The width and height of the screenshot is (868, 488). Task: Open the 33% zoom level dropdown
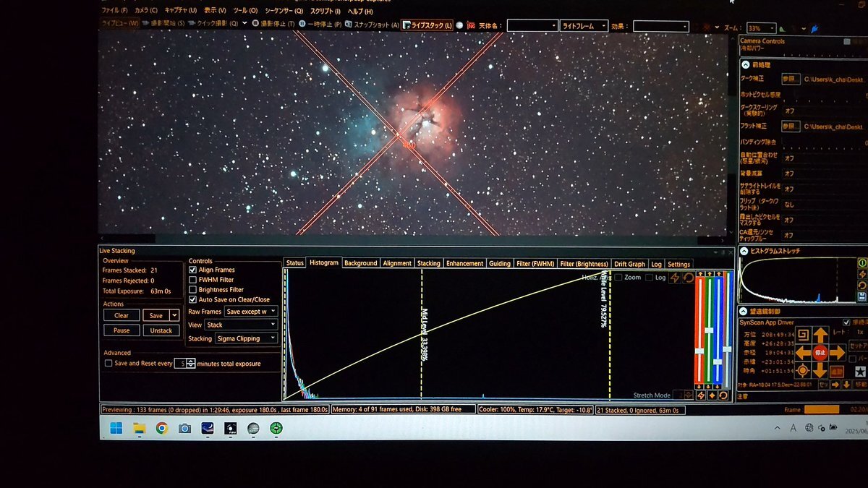click(x=761, y=27)
